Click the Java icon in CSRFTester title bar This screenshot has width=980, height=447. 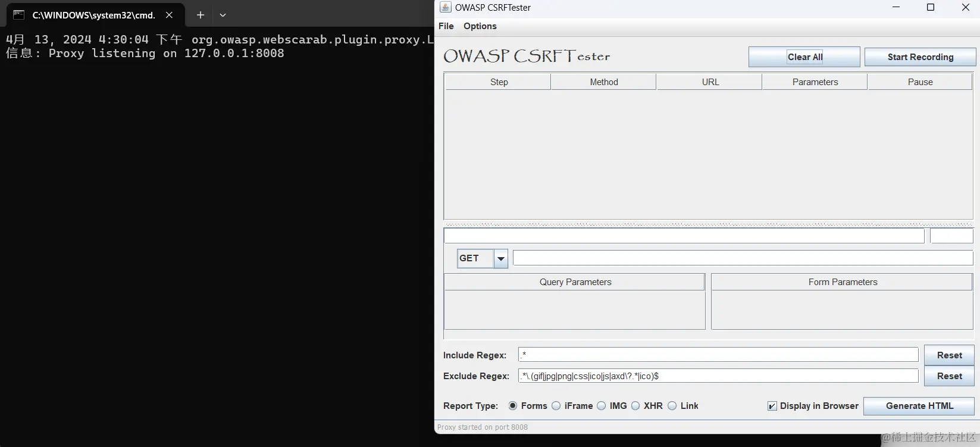coord(445,7)
